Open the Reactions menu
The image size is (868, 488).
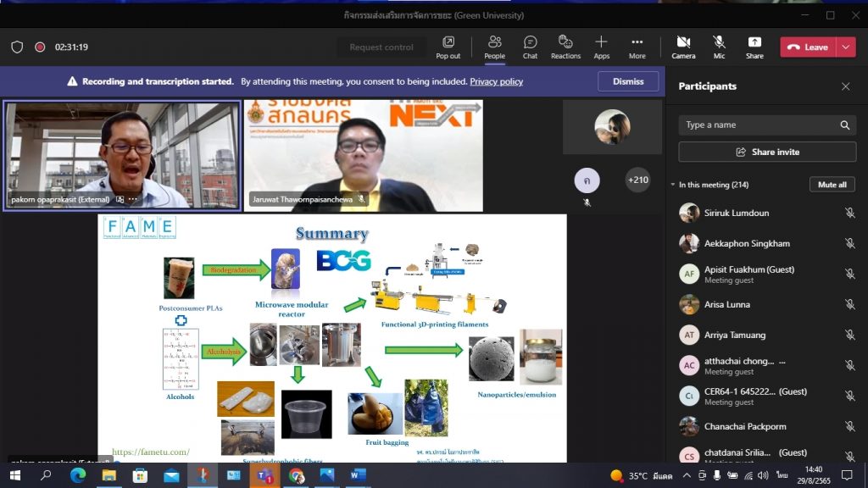(565, 47)
